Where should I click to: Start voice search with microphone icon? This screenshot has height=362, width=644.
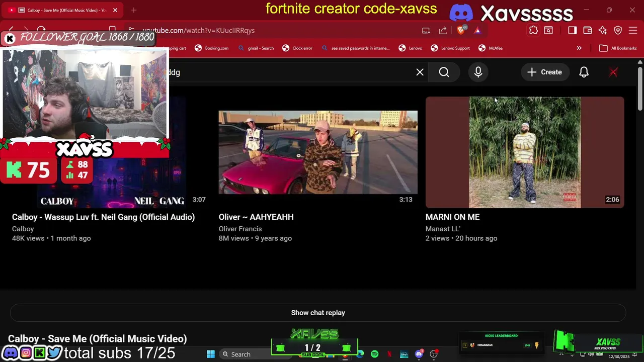pyautogui.click(x=478, y=72)
